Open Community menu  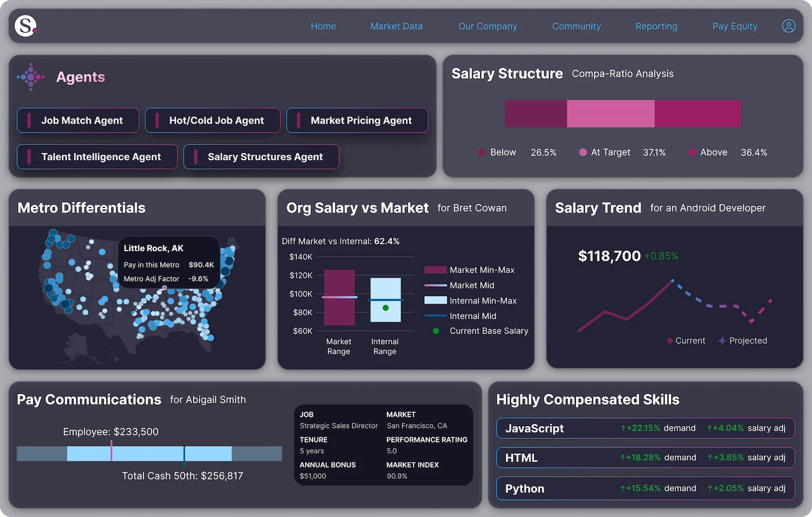click(576, 26)
